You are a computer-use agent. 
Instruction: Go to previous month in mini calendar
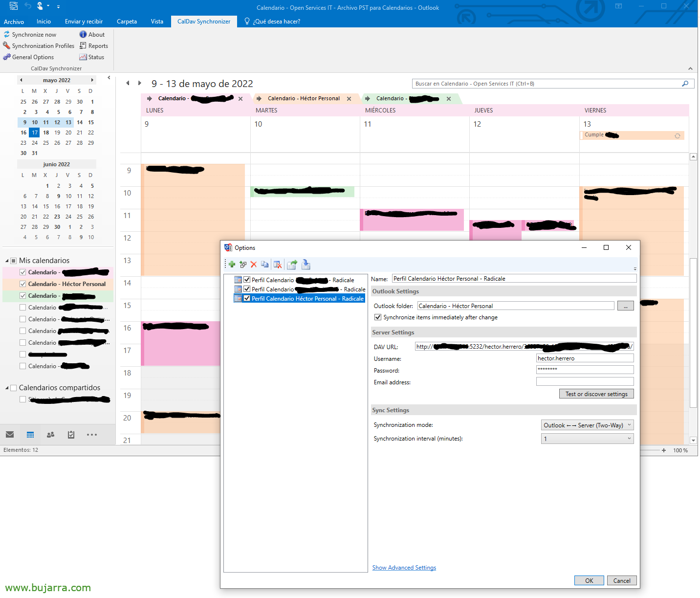coord(21,80)
